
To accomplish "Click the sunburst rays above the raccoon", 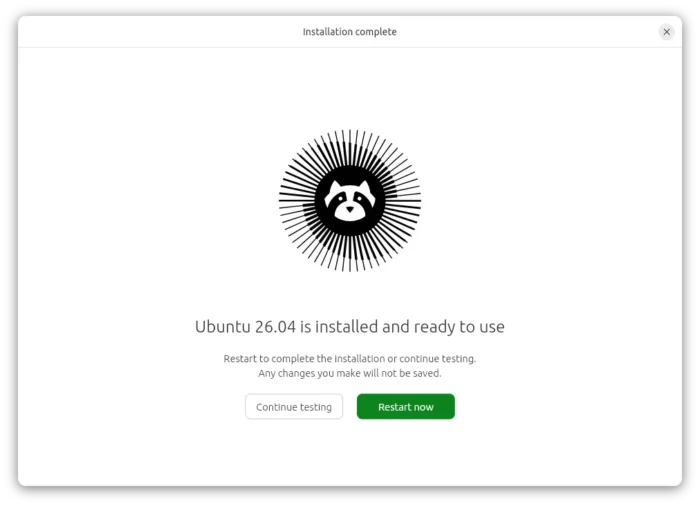I will pos(350,147).
